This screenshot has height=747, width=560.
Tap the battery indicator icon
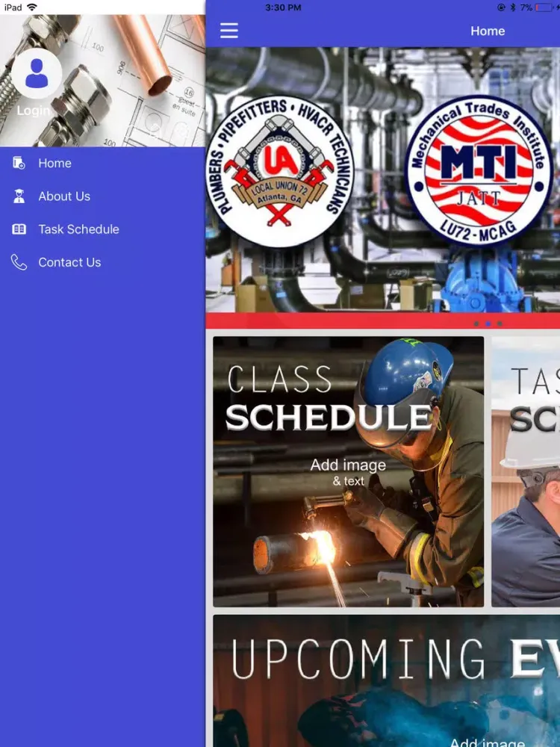pos(544,7)
